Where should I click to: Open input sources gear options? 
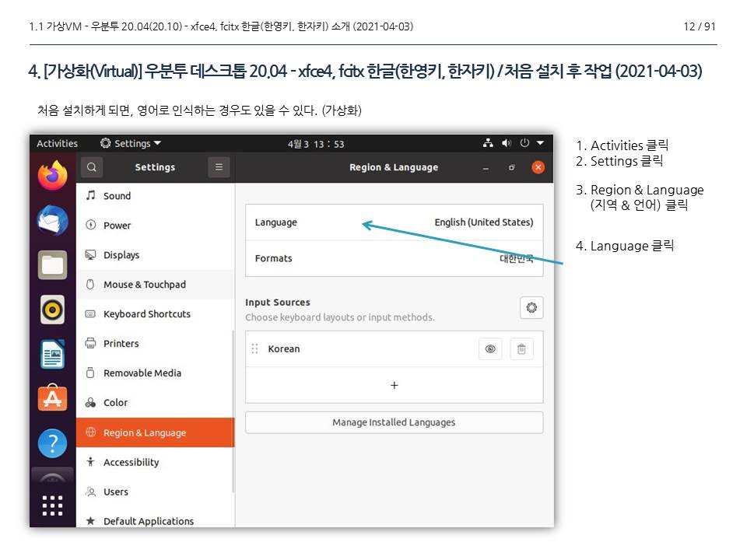tap(531, 308)
